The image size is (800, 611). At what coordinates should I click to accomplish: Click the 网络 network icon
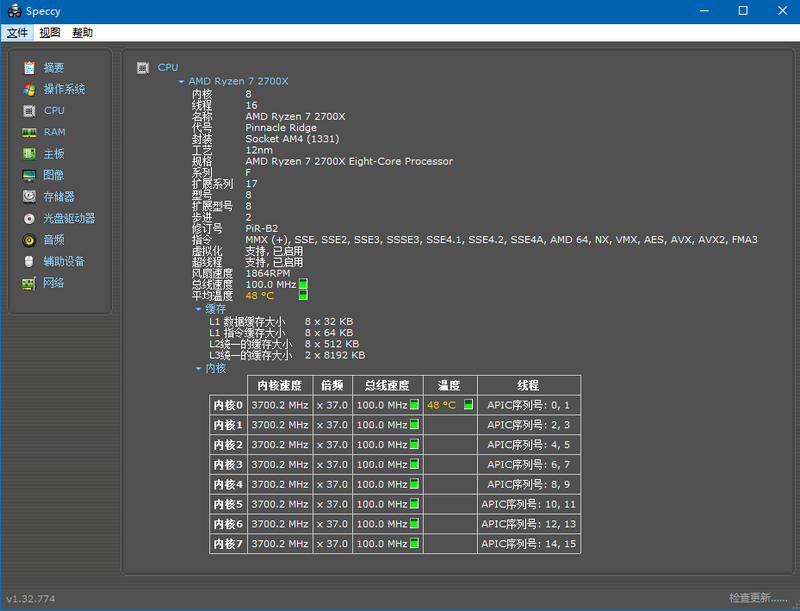tap(29, 283)
